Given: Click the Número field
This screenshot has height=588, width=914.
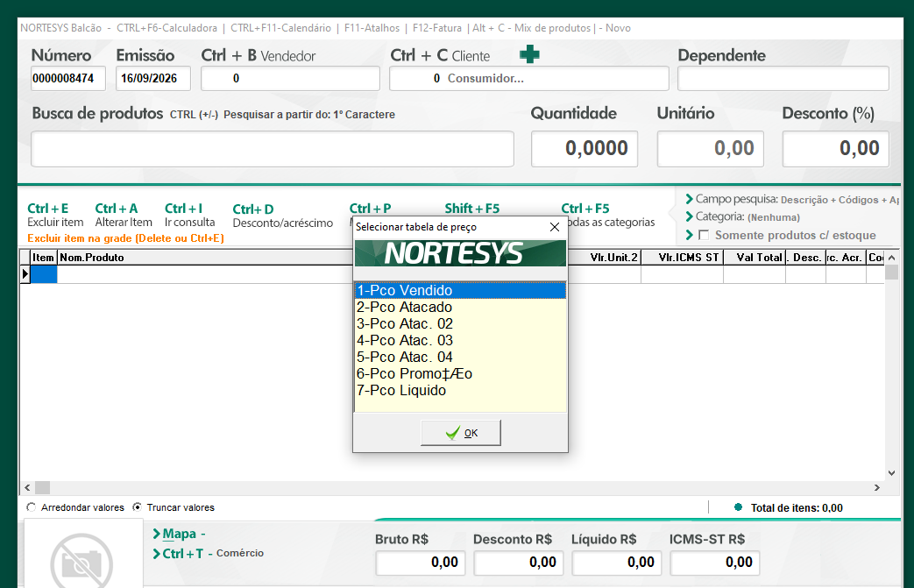Looking at the screenshot, I should pyautogui.click(x=68, y=79).
